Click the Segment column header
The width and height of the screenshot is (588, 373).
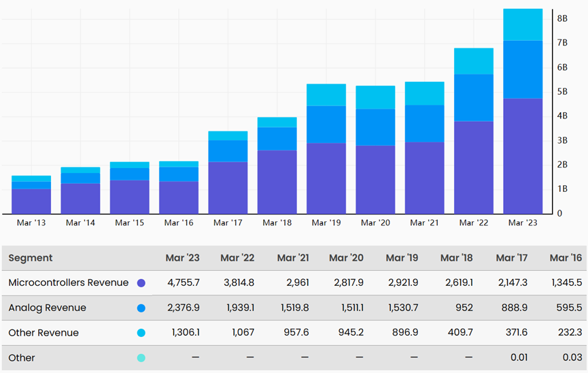click(x=31, y=258)
